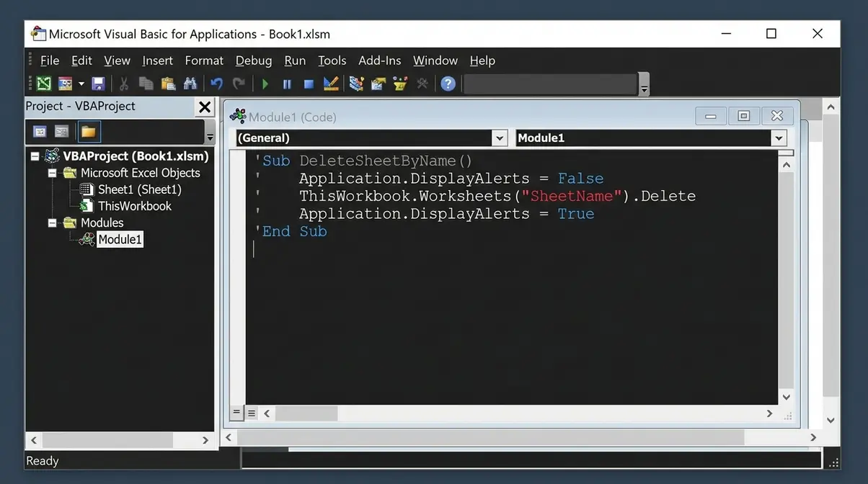The image size is (868, 484).
Task: Select the Modules folder label
Action: tap(102, 223)
